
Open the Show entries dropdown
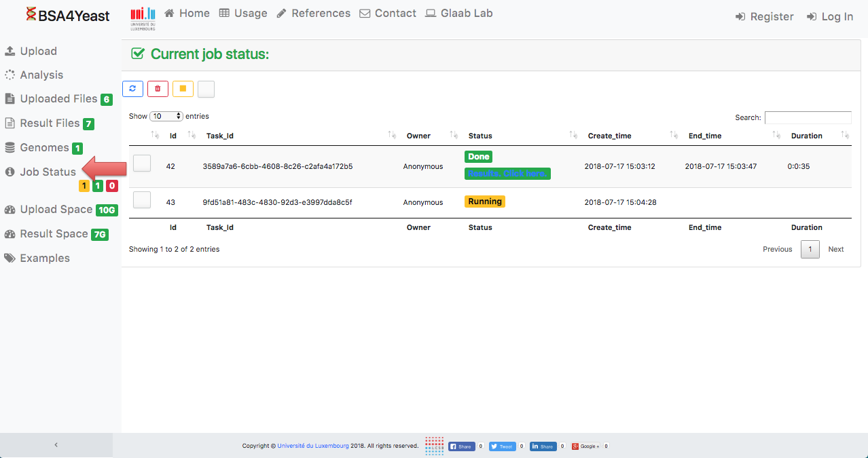166,116
